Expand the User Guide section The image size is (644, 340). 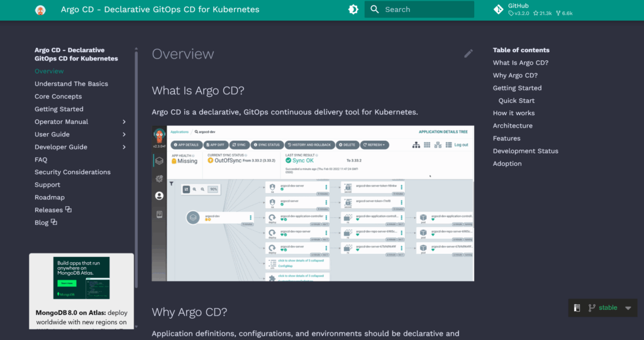click(x=124, y=134)
